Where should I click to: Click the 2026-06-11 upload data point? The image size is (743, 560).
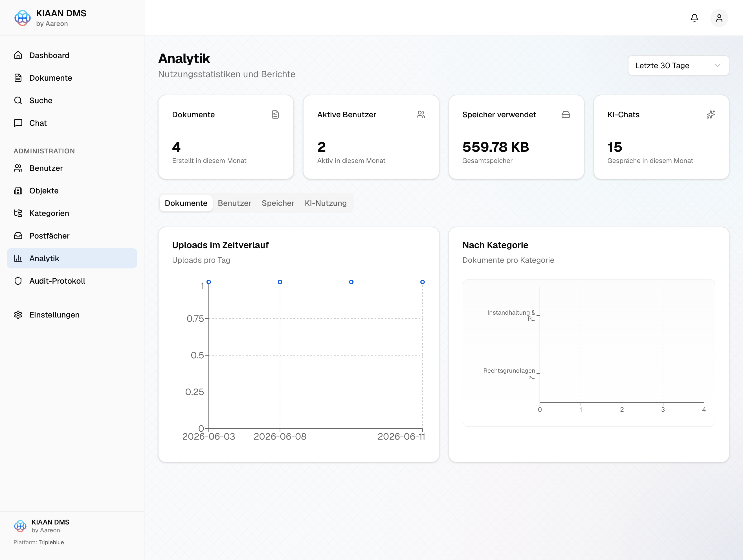click(x=423, y=282)
